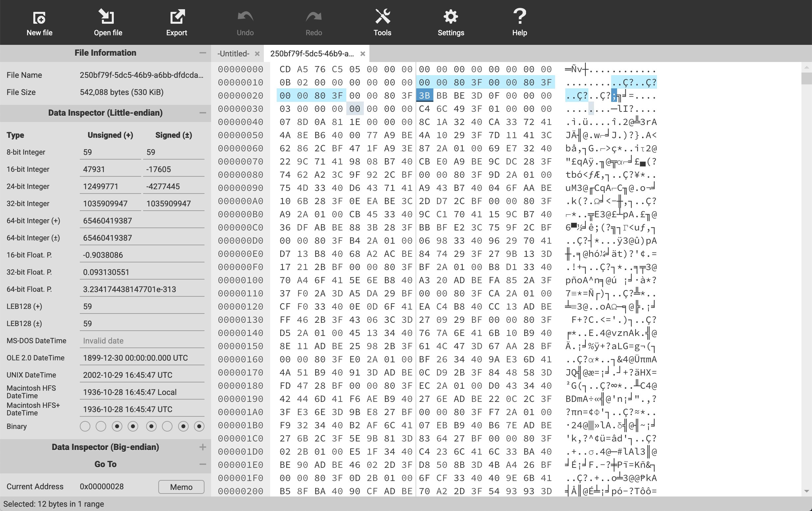812x511 pixels.
Task: Click the 16-bit Float value -0.9038086
Action: click(x=142, y=255)
